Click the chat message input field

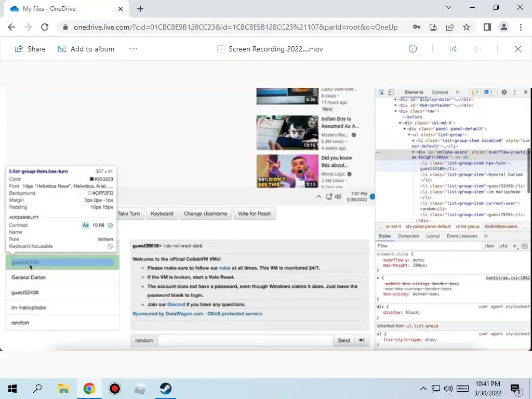(245, 340)
